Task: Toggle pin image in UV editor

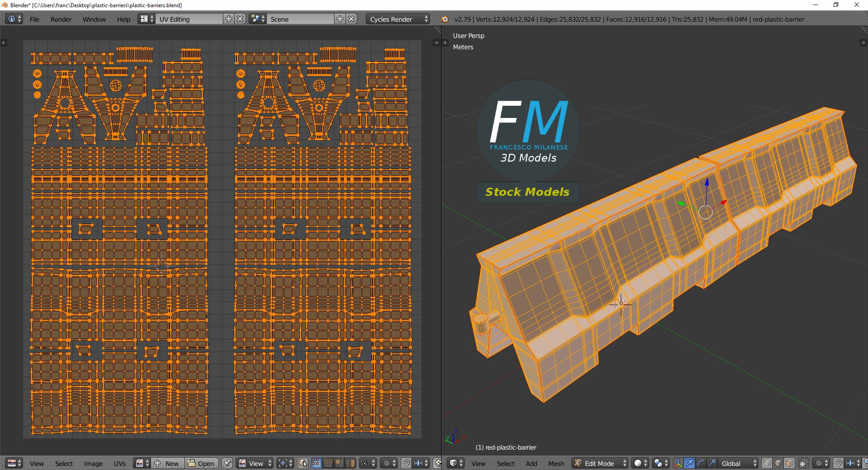Action: (x=227, y=463)
